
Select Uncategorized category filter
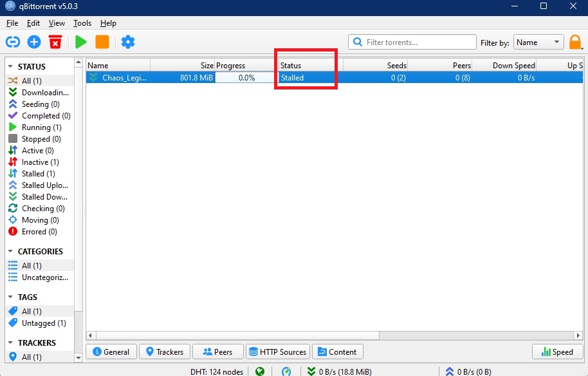(39, 277)
